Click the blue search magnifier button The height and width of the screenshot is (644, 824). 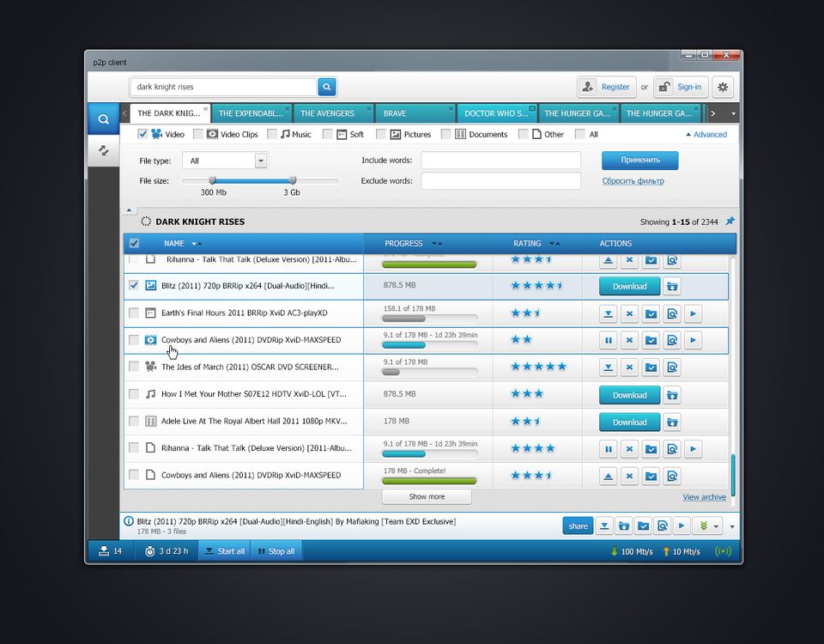click(327, 87)
